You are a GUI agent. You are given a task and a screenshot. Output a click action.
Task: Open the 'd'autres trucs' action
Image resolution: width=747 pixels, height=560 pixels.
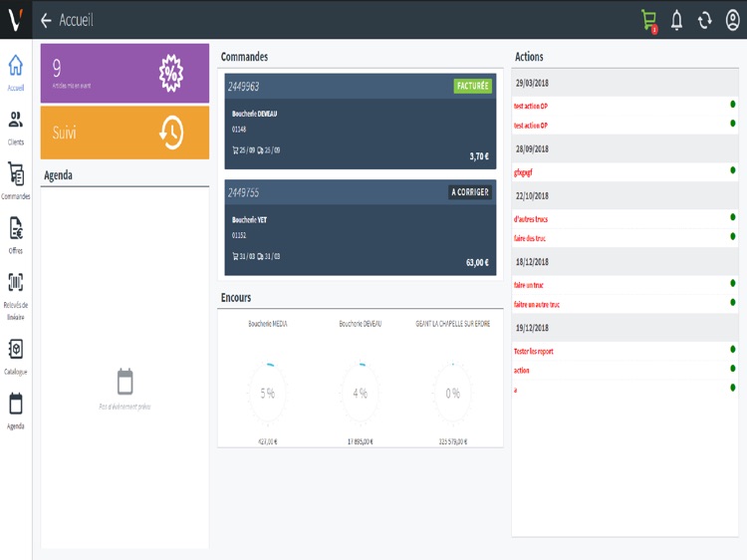pyautogui.click(x=624, y=219)
